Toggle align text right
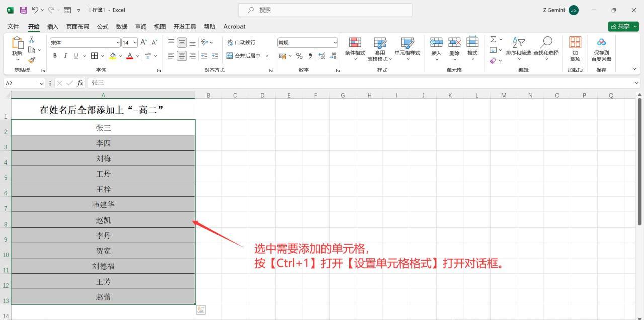Screen dimensions: 644x320 (192, 56)
